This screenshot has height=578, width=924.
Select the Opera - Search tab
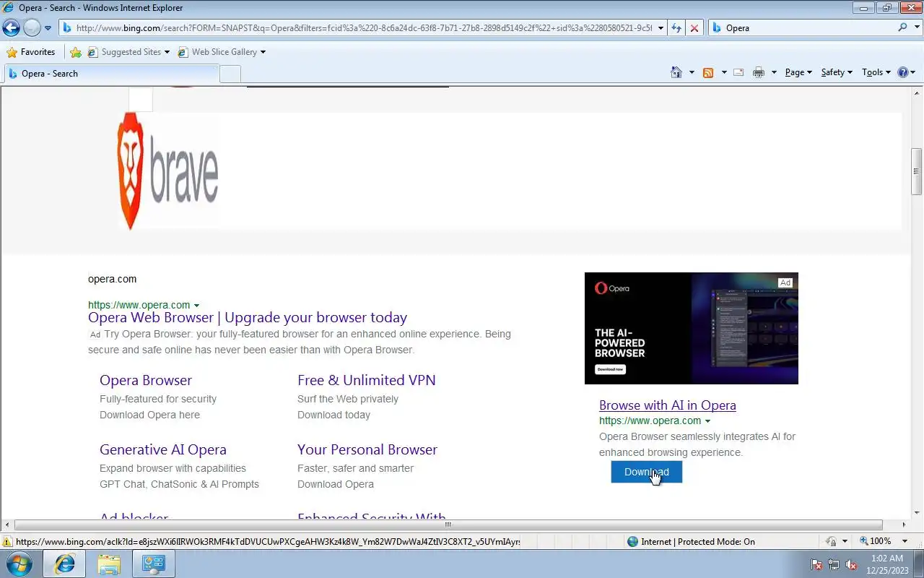pyautogui.click(x=110, y=74)
